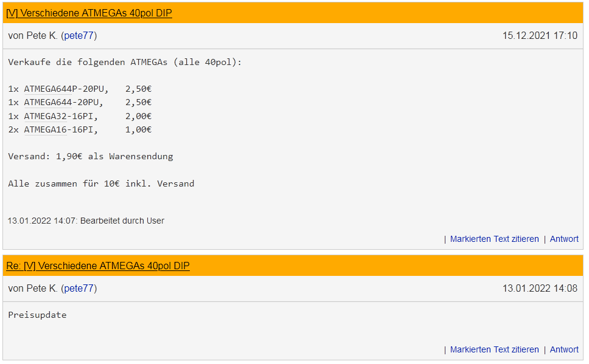This screenshot has width=589, height=364.
Task: Click the 'Verkaufe die folgenden ATMEGAs' line
Action: 125,63
